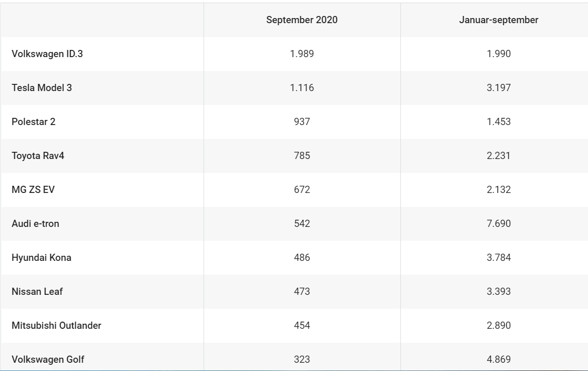This screenshot has height=371, width=588.
Task: Click the 3.784 Hyundai Kona total
Action: [x=499, y=258]
